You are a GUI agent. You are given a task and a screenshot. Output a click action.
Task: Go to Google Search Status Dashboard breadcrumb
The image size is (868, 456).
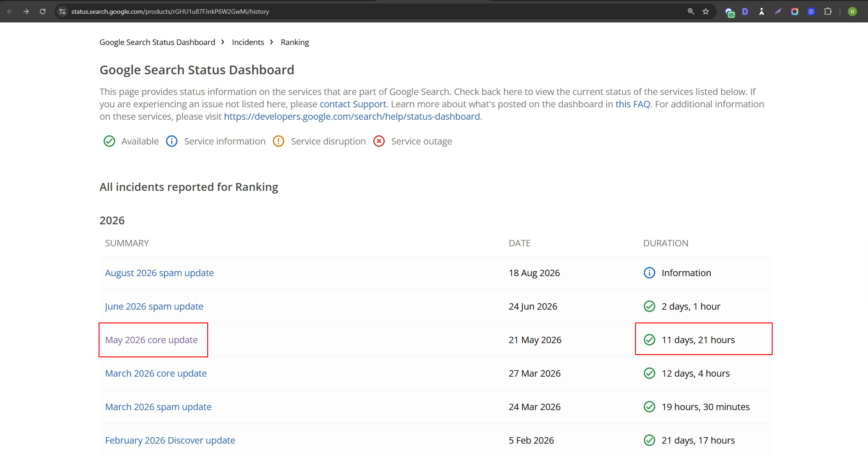pyautogui.click(x=157, y=42)
